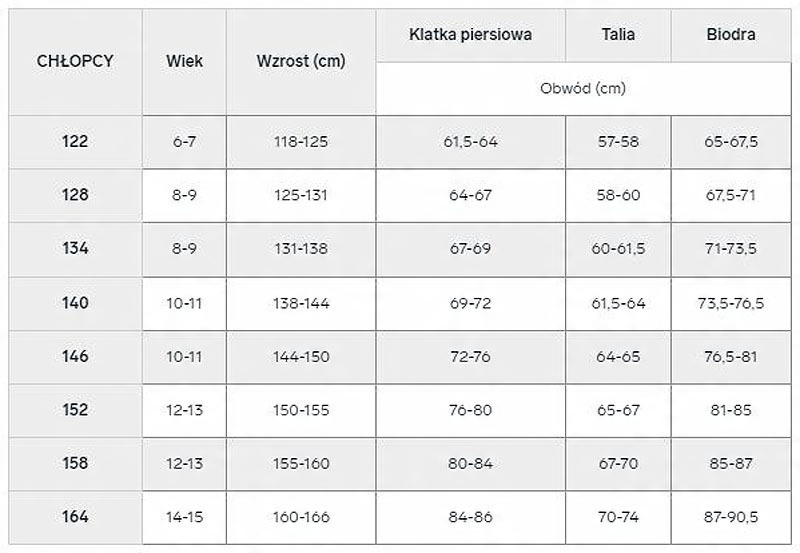Select the size 158 row label
The height and width of the screenshot is (553, 800).
point(74,463)
